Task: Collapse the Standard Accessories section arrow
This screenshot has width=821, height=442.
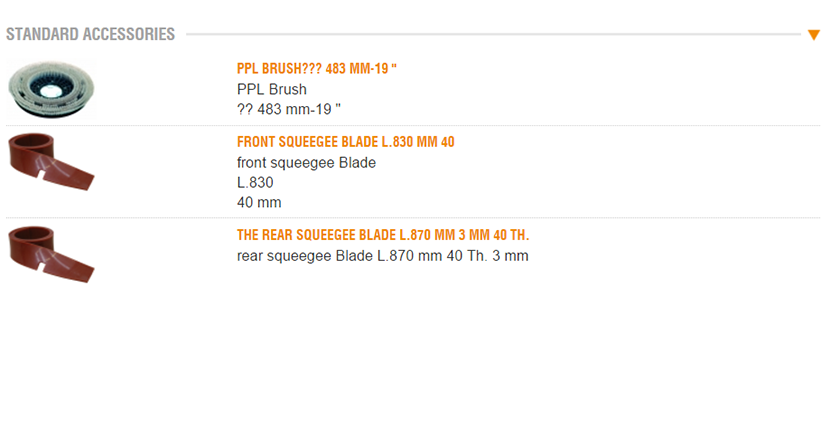Action: tap(813, 35)
